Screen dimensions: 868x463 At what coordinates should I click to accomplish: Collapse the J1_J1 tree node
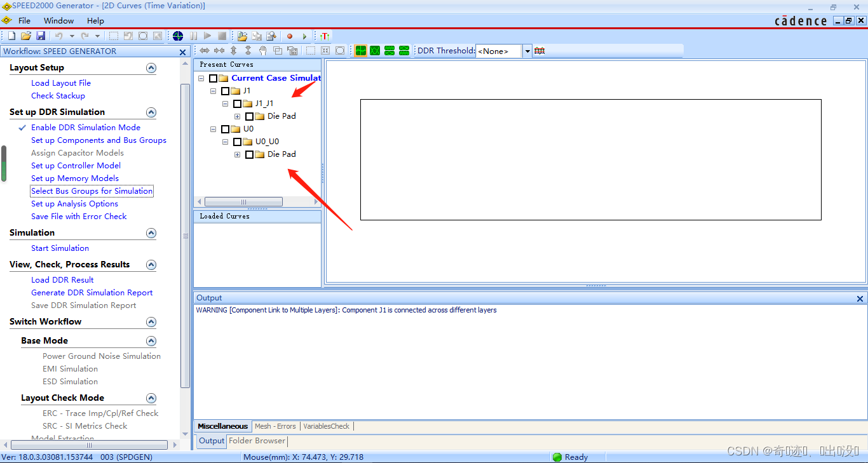(226, 104)
